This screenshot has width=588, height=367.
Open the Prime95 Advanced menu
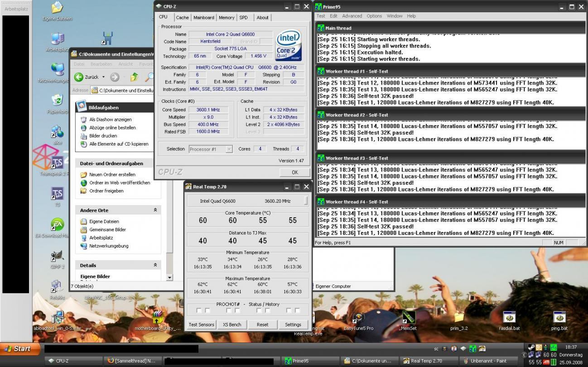352,16
